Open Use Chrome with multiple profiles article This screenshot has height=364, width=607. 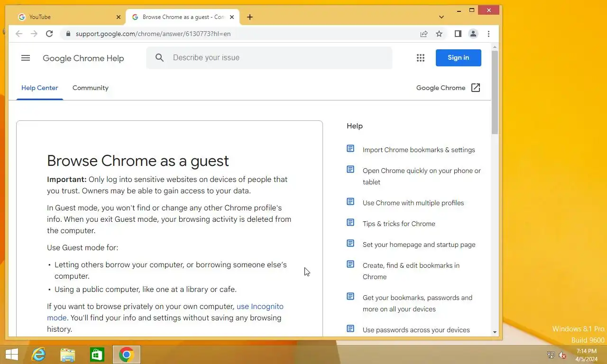pyautogui.click(x=414, y=203)
